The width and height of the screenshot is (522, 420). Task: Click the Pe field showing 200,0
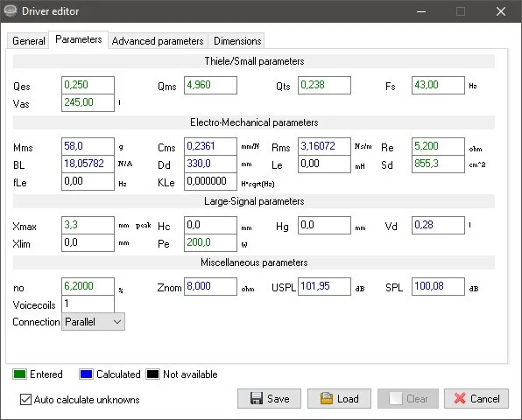210,242
